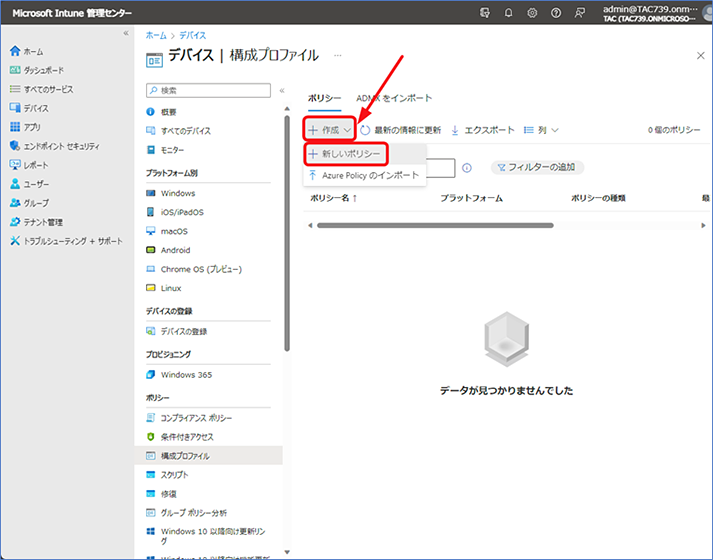This screenshot has width=713, height=560.
Task: Click the すべてのサービス list icon
Action: (x=15, y=89)
